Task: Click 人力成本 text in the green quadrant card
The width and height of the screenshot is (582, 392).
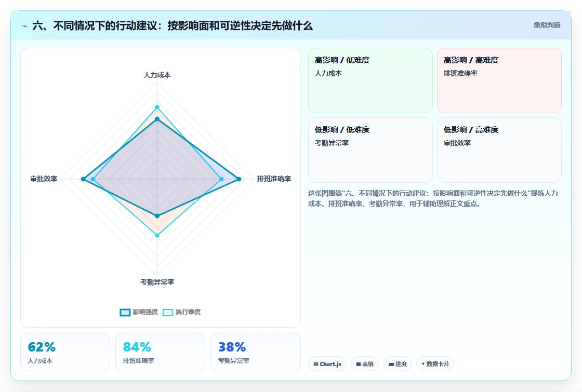Action: [328, 73]
